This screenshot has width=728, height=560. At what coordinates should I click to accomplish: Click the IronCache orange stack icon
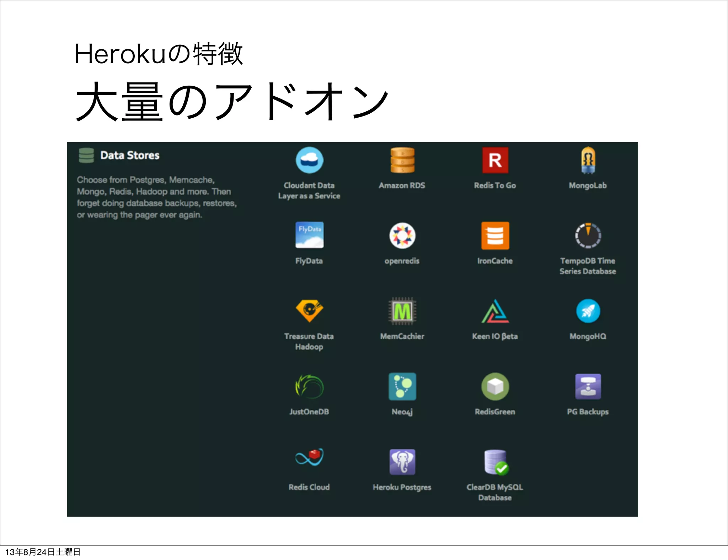click(495, 235)
